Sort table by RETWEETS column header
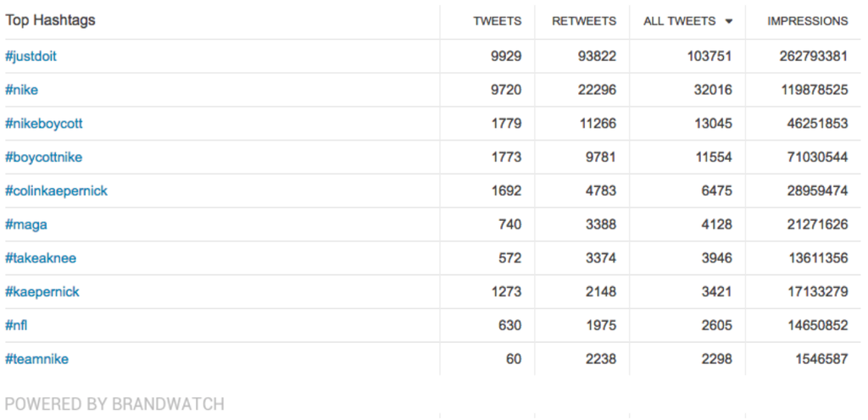This screenshot has width=868, height=420. point(584,21)
